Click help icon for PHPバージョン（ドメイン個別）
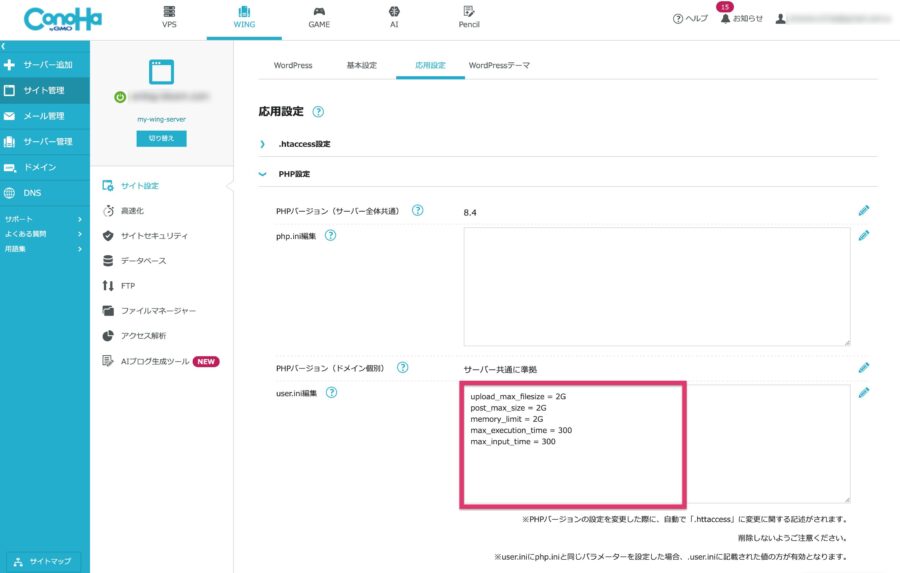The width and height of the screenshot is (900, 573). pos(402,367)
